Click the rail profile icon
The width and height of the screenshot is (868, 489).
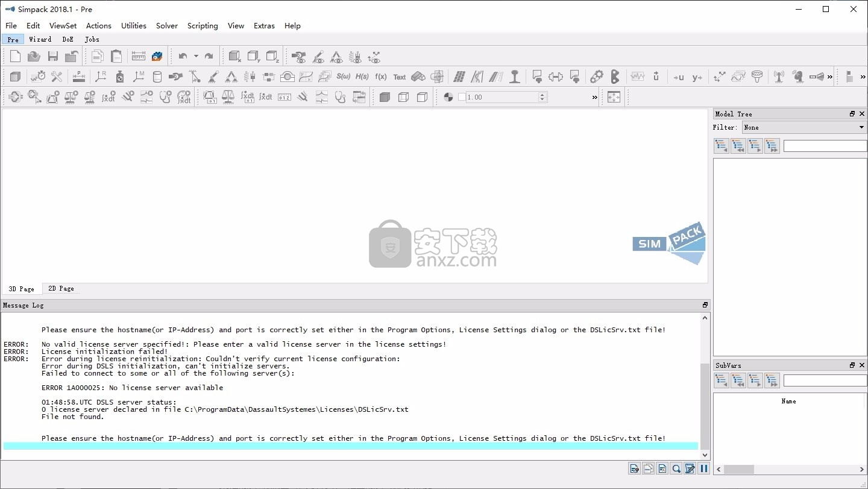click(x=515, y=77)
